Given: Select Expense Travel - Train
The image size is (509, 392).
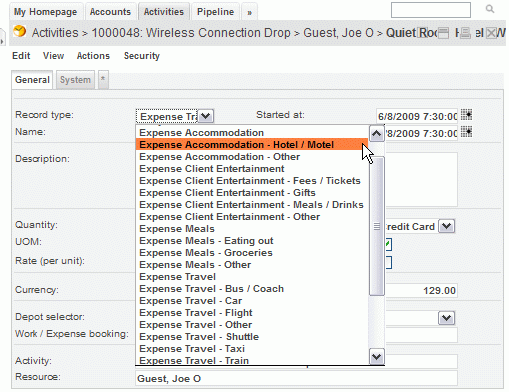Looking at the screenshot, I should [x=252, y=360].
